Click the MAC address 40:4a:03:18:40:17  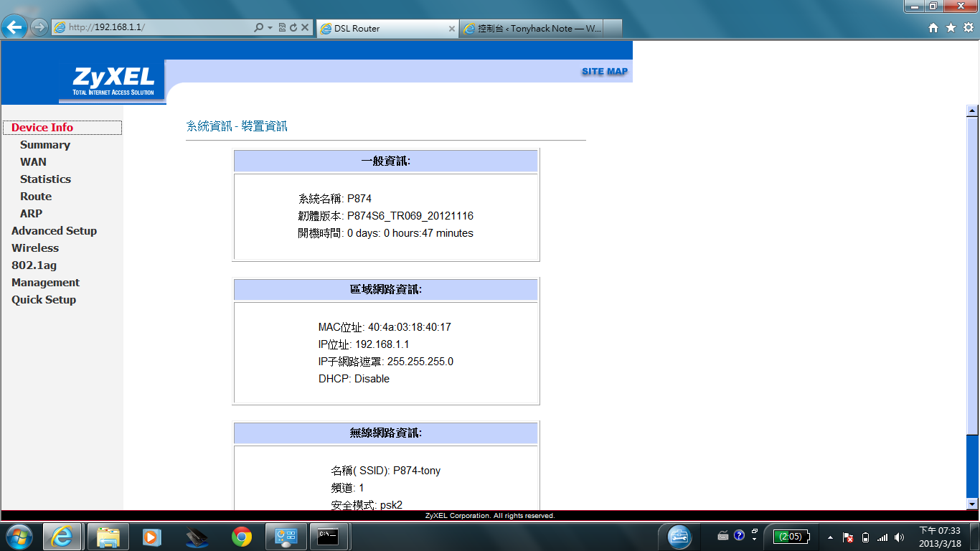[x=410, y=327]
